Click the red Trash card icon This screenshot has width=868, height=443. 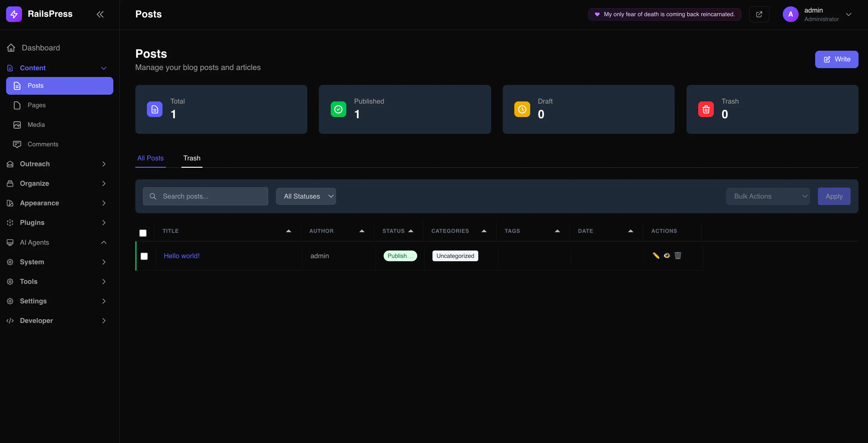706,109
